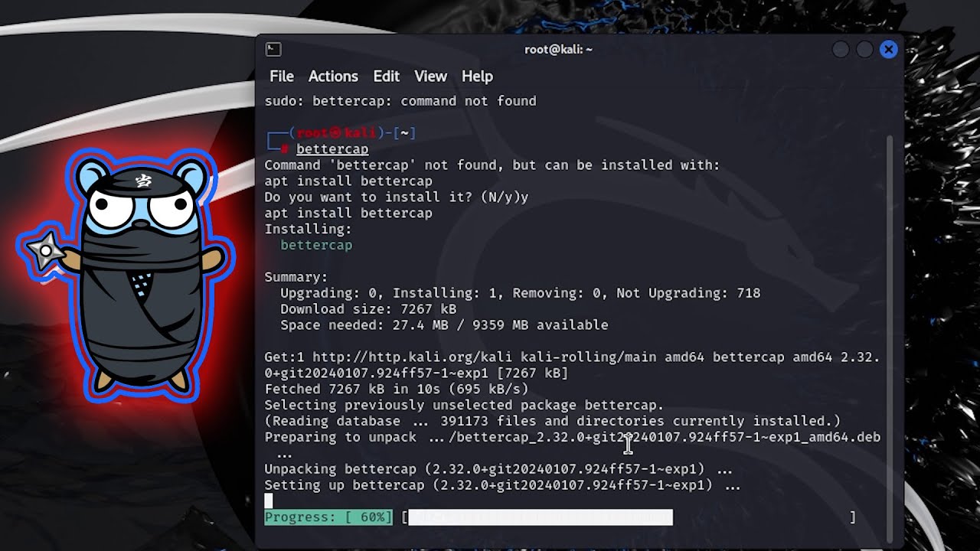This screenshot has width=980, height=551.
Task: Close the terminal with the blue X button
Action: [x=888, y=50]
